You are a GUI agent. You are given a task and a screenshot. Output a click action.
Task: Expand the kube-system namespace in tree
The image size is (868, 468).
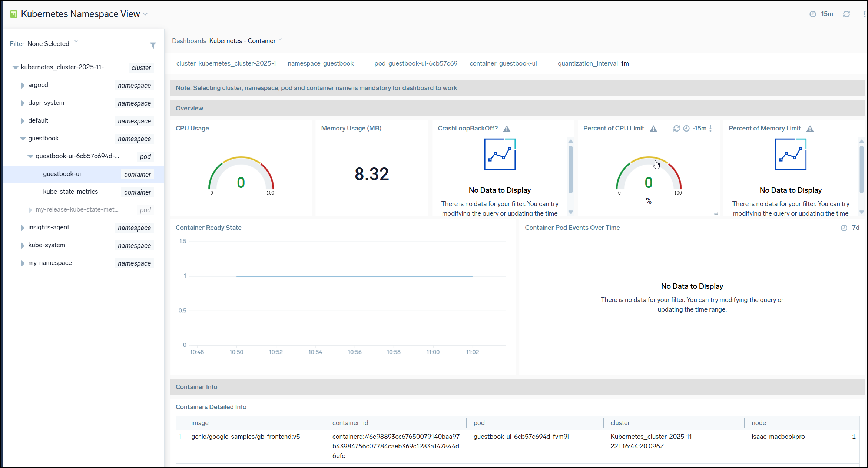(23, 245)
